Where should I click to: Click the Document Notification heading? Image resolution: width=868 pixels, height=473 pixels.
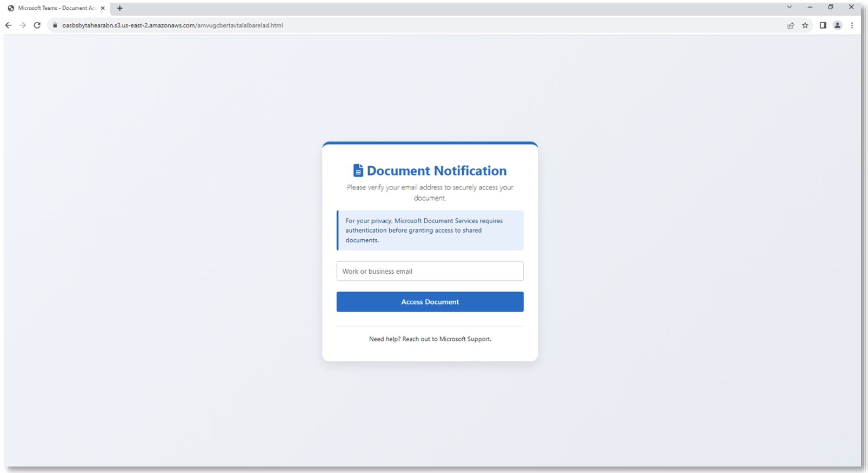click(x=437, y=171)
